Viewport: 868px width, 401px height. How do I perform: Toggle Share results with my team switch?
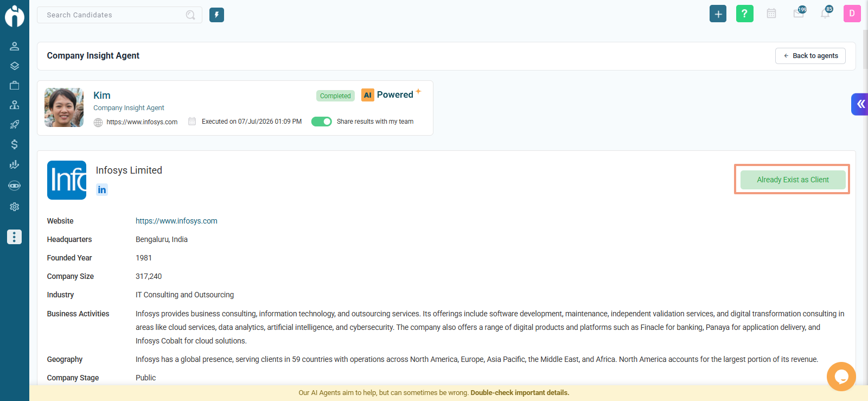pos(321,122)
